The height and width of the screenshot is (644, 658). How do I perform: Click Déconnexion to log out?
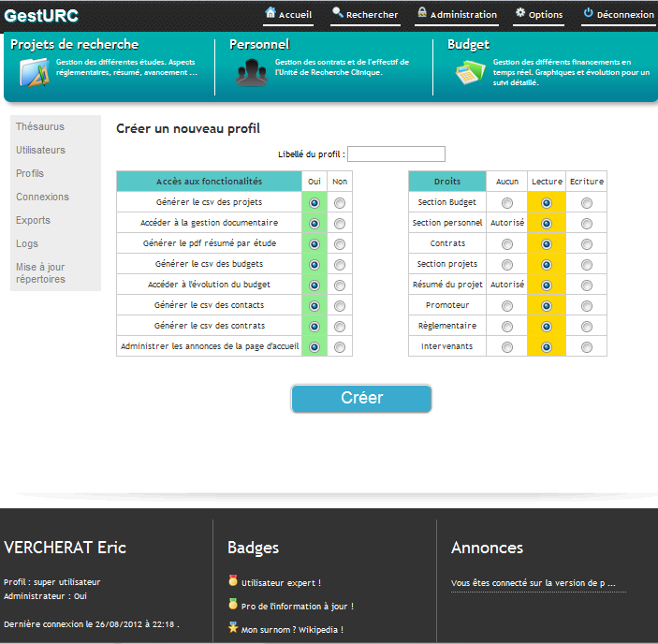[x=625, y=15]
